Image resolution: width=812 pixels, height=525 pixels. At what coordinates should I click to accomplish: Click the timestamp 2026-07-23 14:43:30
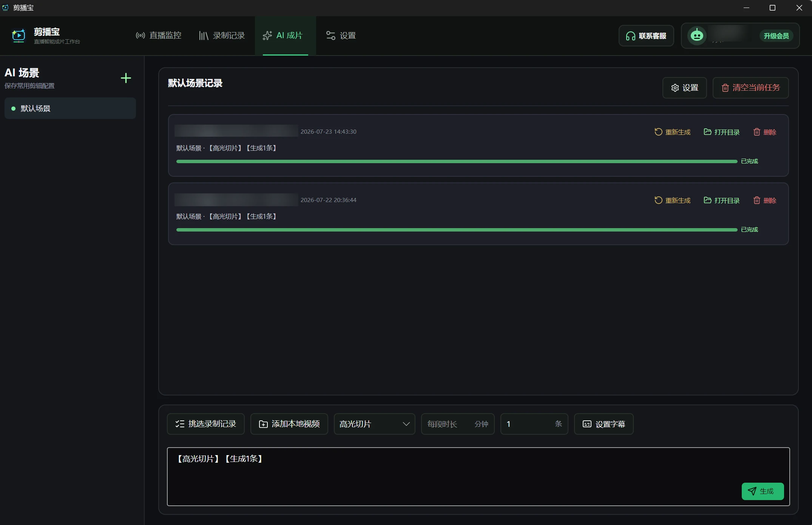point(328,131)
